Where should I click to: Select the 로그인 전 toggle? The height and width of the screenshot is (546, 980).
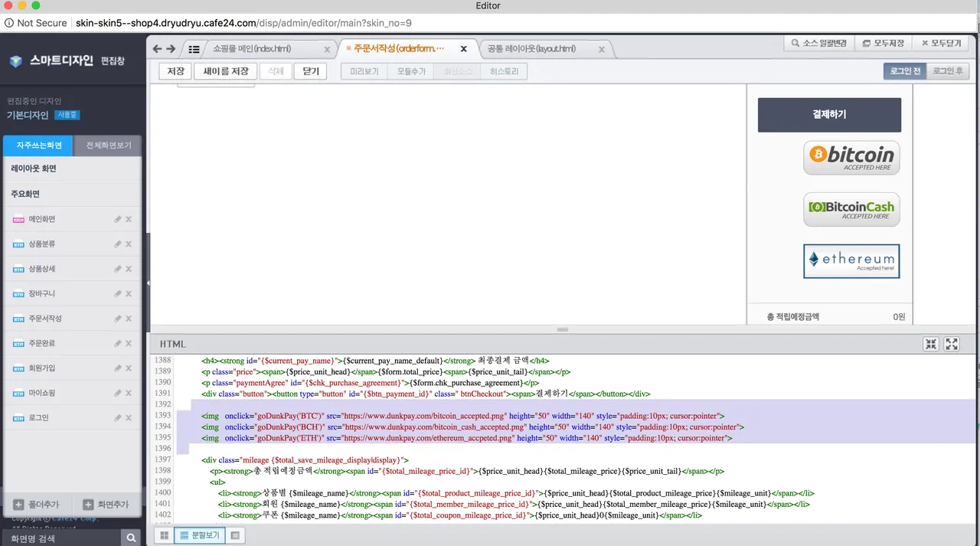[904, 71]
